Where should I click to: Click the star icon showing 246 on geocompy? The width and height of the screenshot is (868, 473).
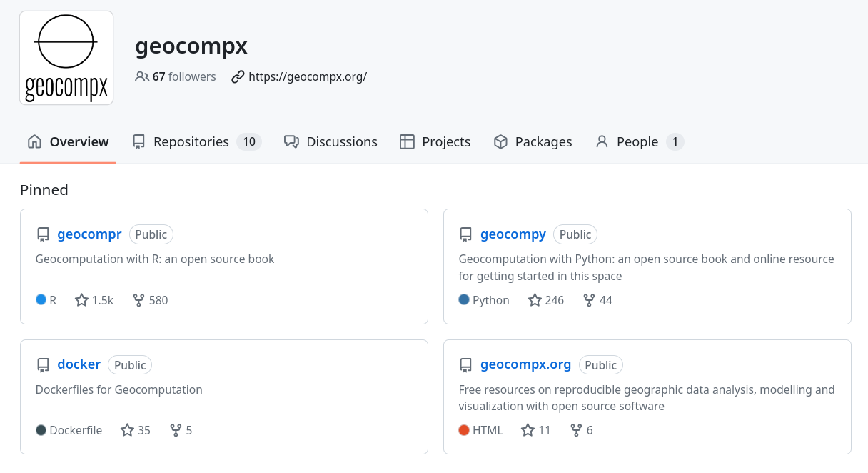click(x=535, y=300)
